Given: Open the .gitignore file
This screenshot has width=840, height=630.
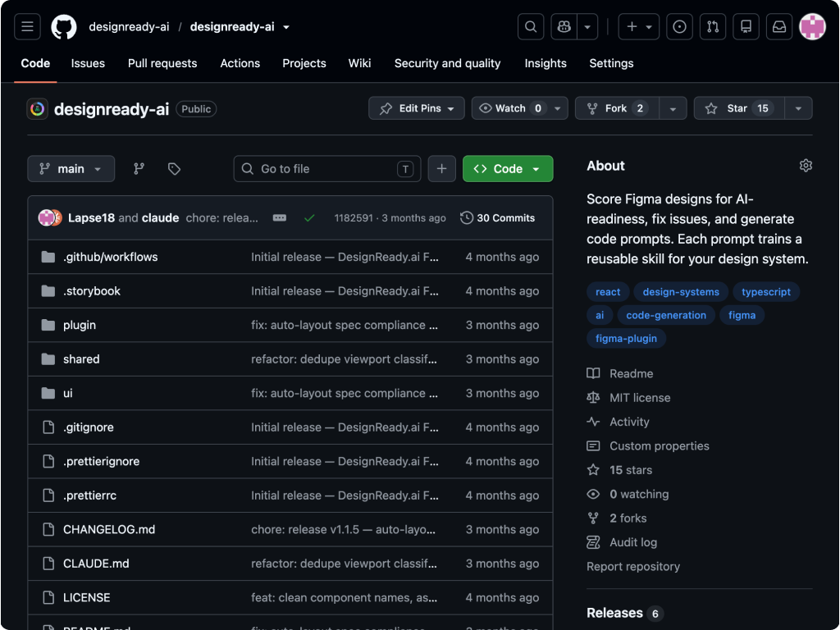Looking at the screenshot, I should point(89,427).
